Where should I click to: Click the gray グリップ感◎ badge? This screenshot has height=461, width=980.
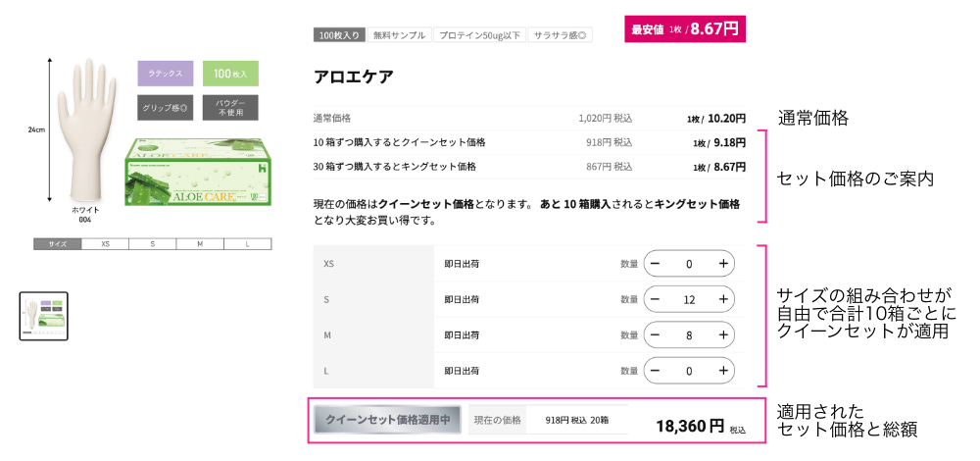(x=165, y=108)
